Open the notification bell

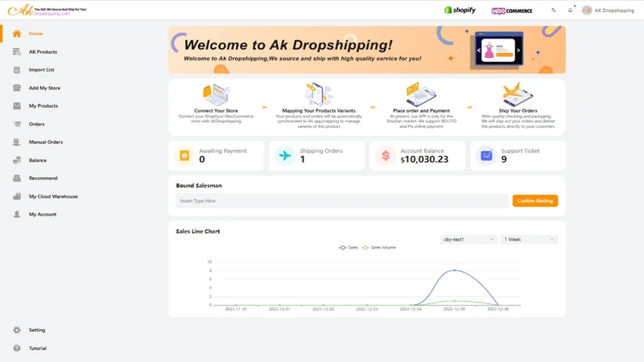click(570, 10)
